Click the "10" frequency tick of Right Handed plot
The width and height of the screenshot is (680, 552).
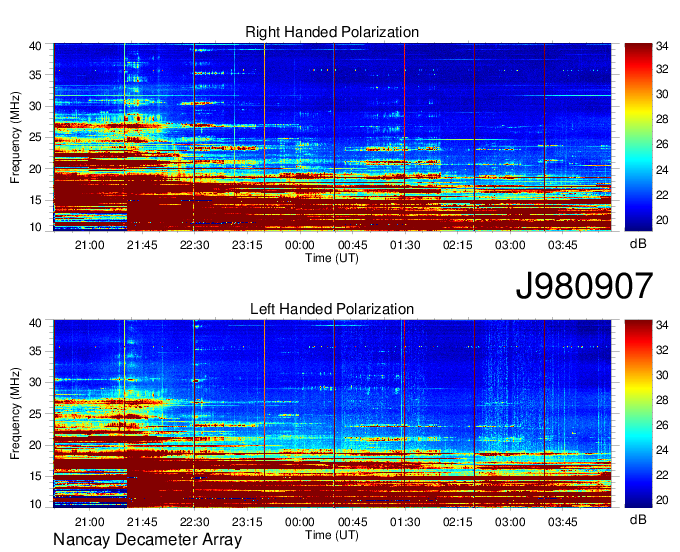click(x=36, y=227)
